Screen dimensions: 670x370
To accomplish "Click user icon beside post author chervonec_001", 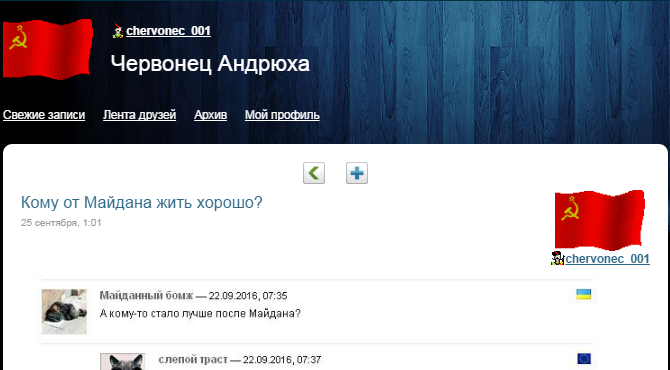I will 557,258.
